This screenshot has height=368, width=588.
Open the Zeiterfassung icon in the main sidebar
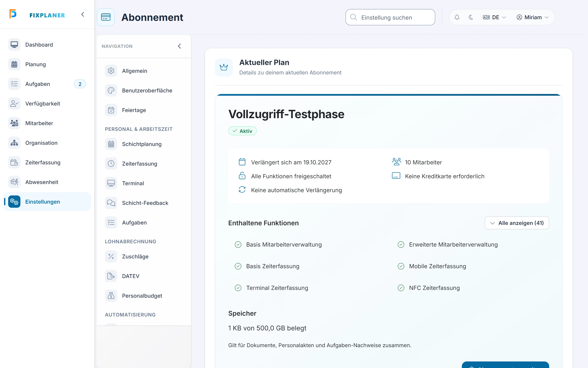click(x=14, y=163)
